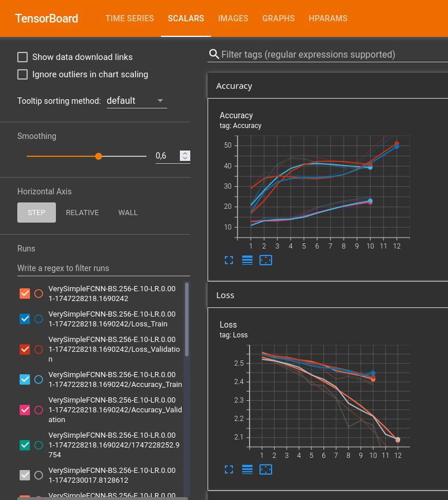This screenshot has width=448, height=500.
Task: Select only the Accuracy_Validation run via its radio circle
Action: tap(39, 410)
